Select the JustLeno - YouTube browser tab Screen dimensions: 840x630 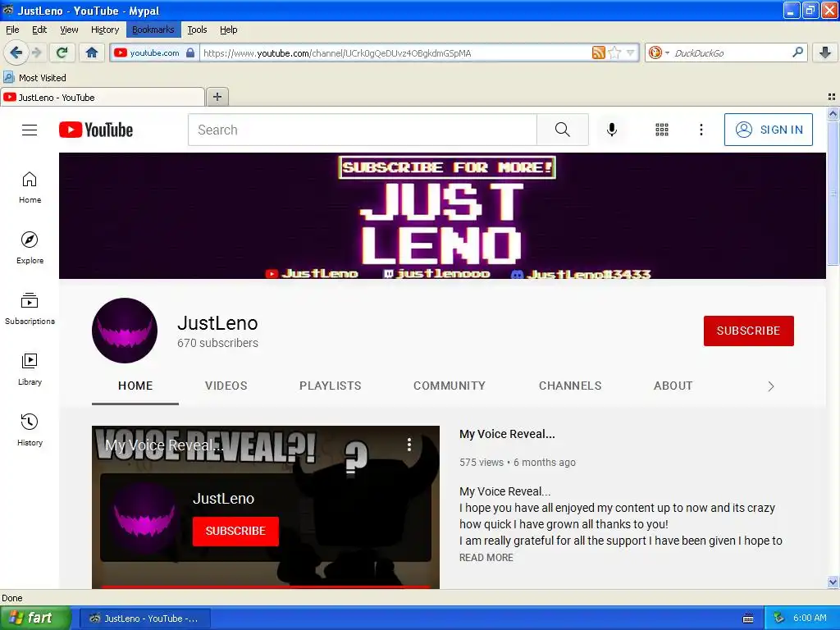tap(103, 98)
